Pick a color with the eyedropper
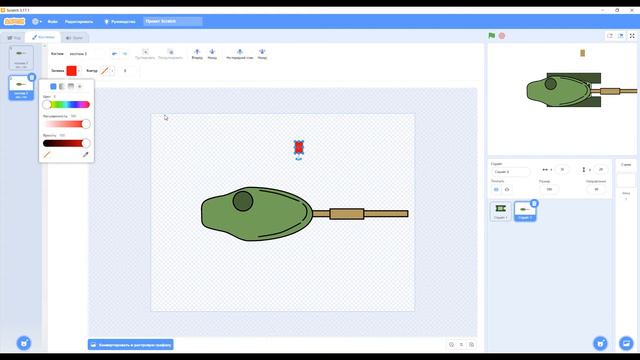This screenshot has width=640, height=360. point(85,155)
